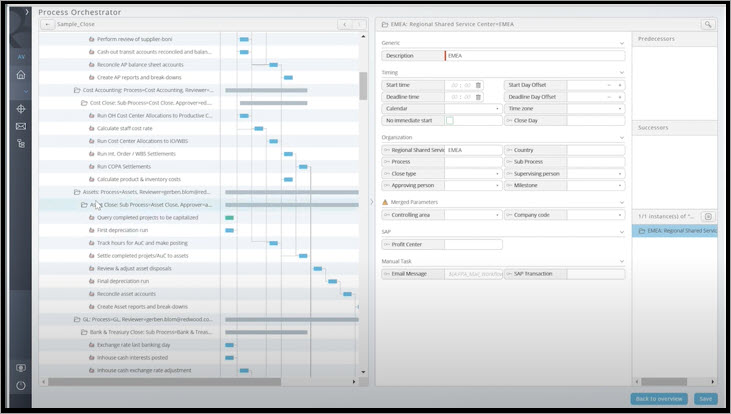Click the Description input field
Image resolution: width=731 pixels, height=414 pixels.
[535, 55]
